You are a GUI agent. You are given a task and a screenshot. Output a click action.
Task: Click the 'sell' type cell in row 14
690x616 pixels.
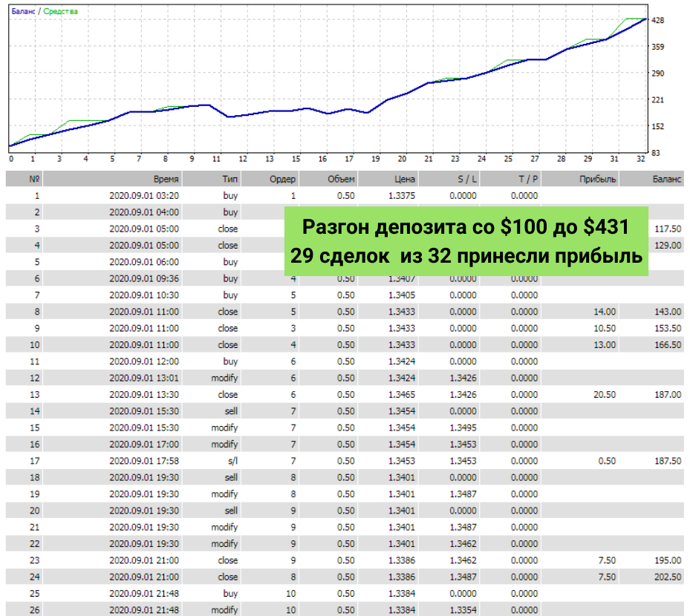tap(231, 411)
